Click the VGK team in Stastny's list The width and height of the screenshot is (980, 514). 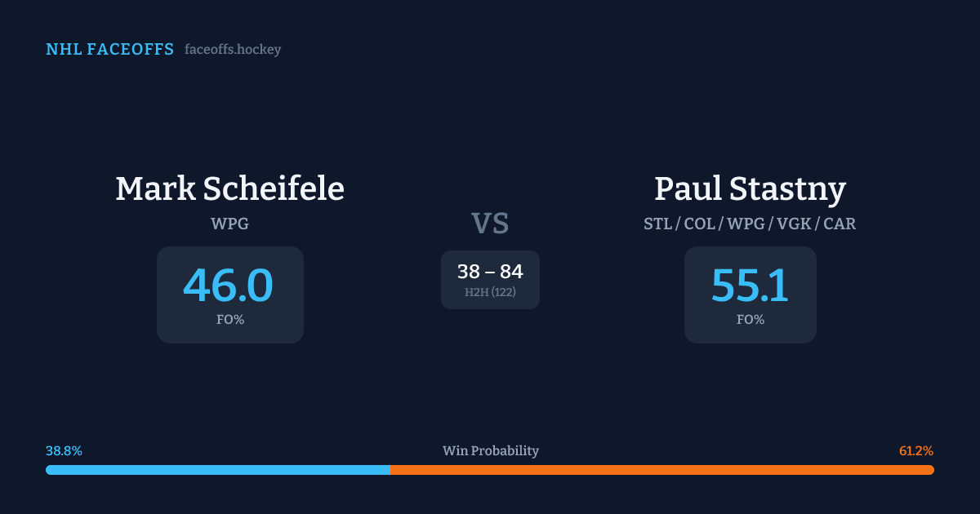point(791,224)
